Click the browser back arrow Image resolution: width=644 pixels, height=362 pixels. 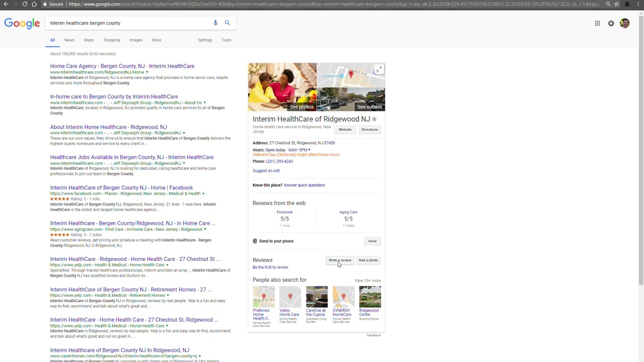pos(6,4)
